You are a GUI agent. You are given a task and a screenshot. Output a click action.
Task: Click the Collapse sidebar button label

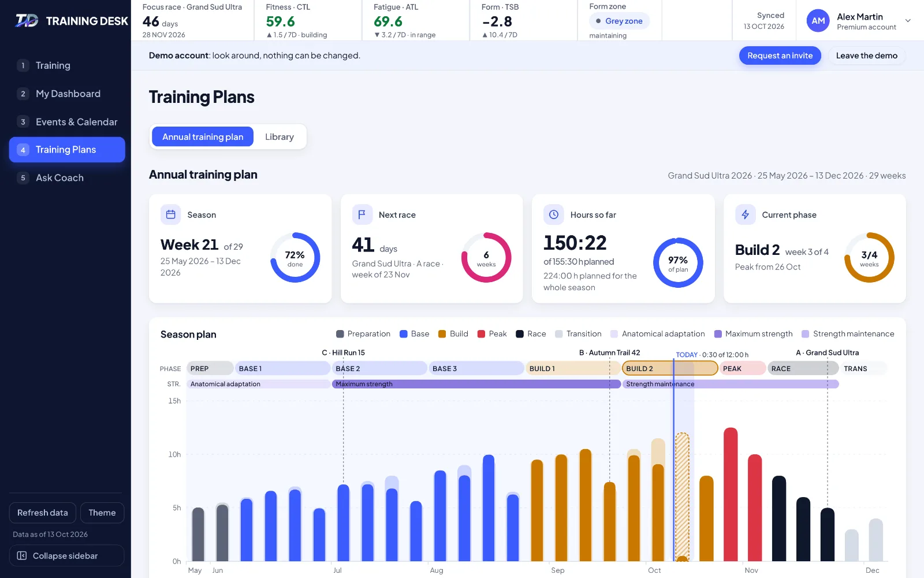pyautogui.click(x=65, y=555)
